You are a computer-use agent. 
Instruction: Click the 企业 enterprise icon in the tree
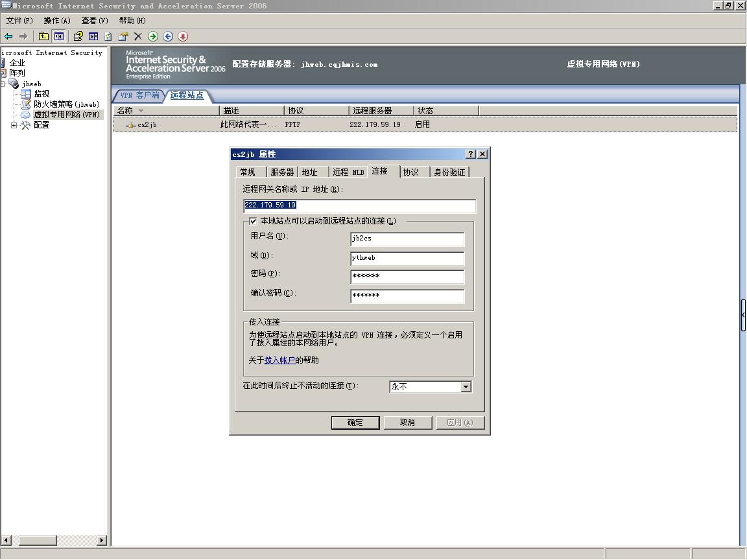pos(3,63)
